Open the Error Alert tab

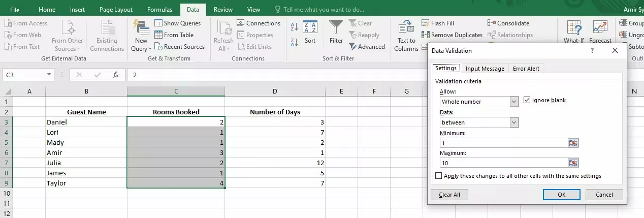point(526,69)
